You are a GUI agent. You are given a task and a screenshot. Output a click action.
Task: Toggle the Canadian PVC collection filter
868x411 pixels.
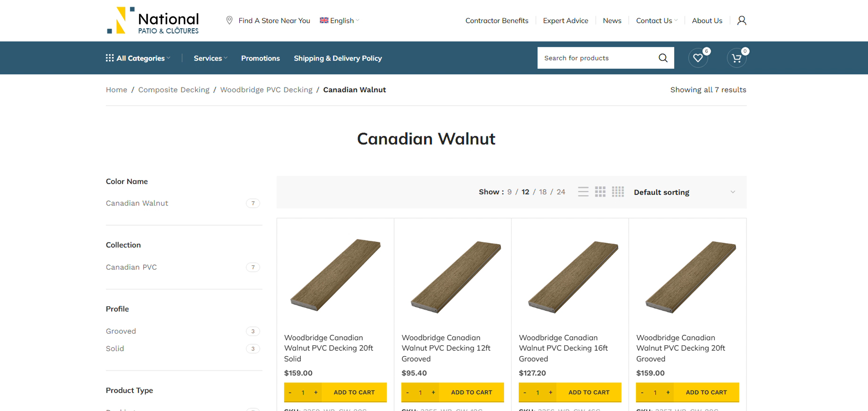click(131, 267)
